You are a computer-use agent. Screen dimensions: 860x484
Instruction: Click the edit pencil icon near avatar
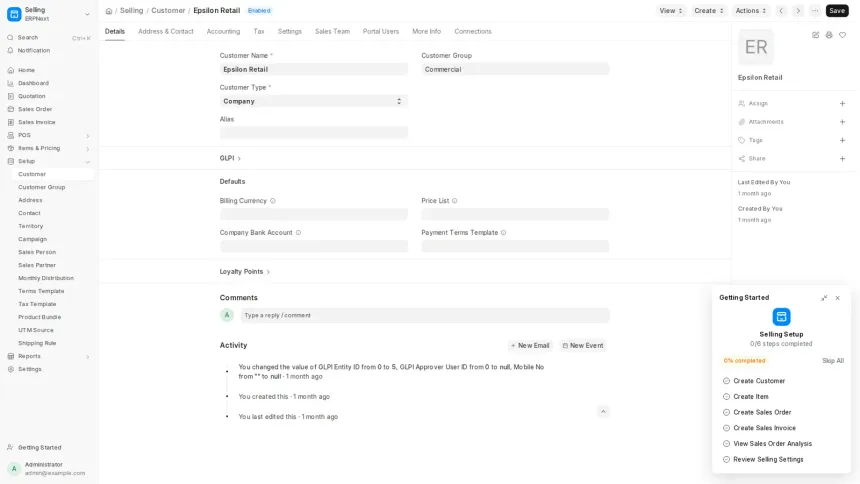click(816, 35)
